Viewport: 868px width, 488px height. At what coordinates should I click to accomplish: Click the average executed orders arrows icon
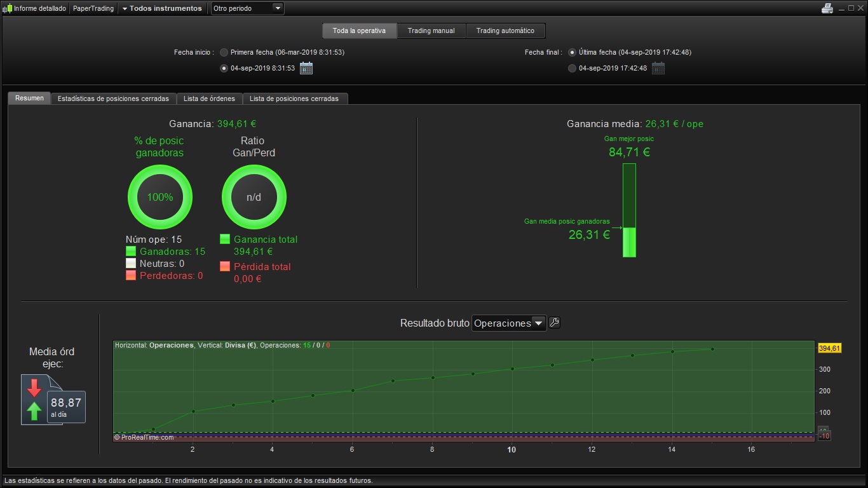[34, 400]
